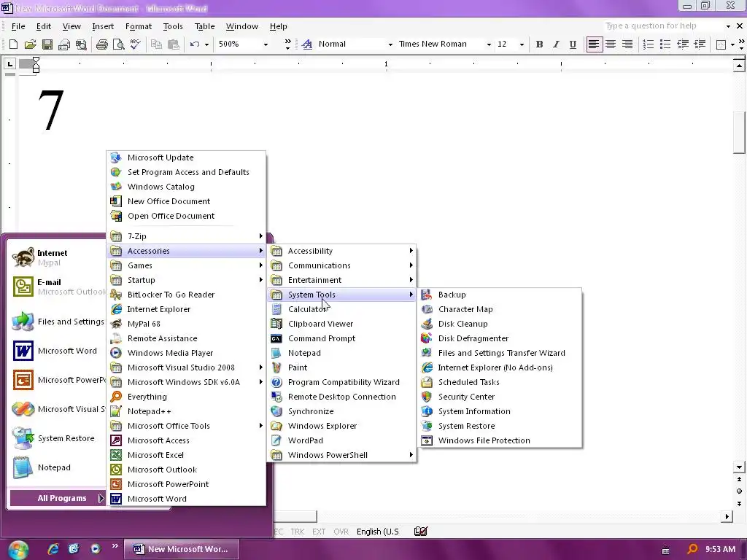Toggle Italic formatting
The height and width of the screenshot is (560, 747).
click(x=556, y=44)
